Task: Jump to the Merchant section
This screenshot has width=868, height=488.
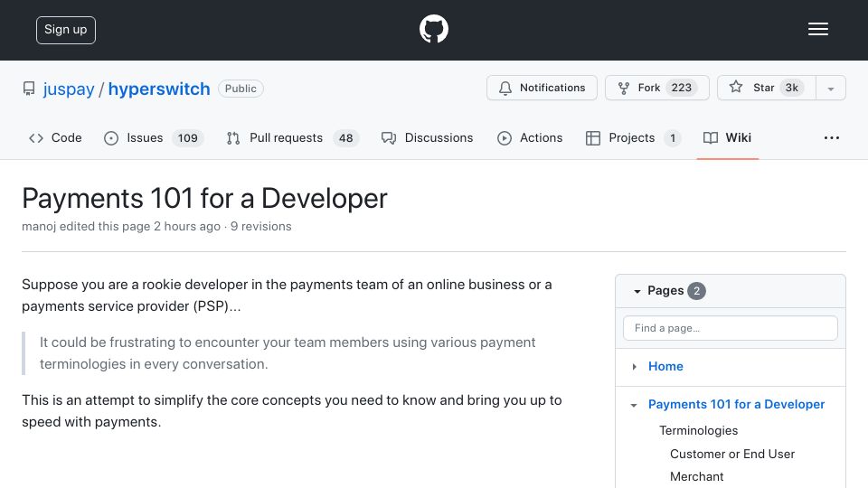Action: coord(696,476)
